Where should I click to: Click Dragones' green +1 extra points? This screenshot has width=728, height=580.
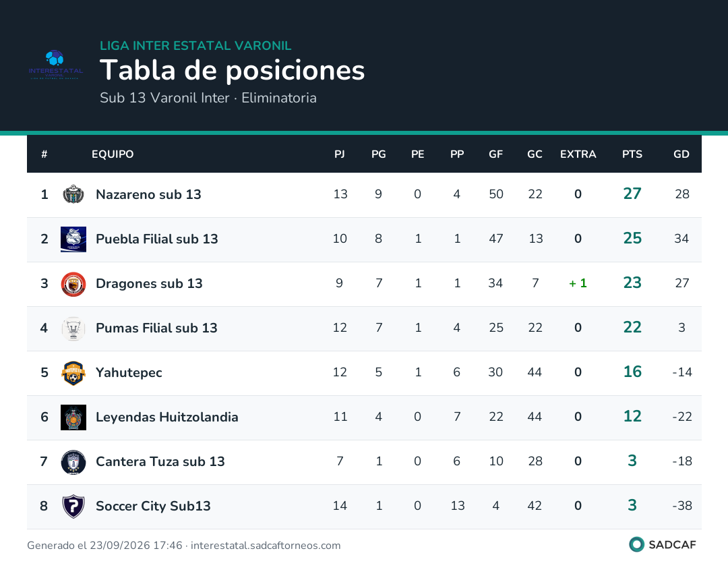click(578, 283)
